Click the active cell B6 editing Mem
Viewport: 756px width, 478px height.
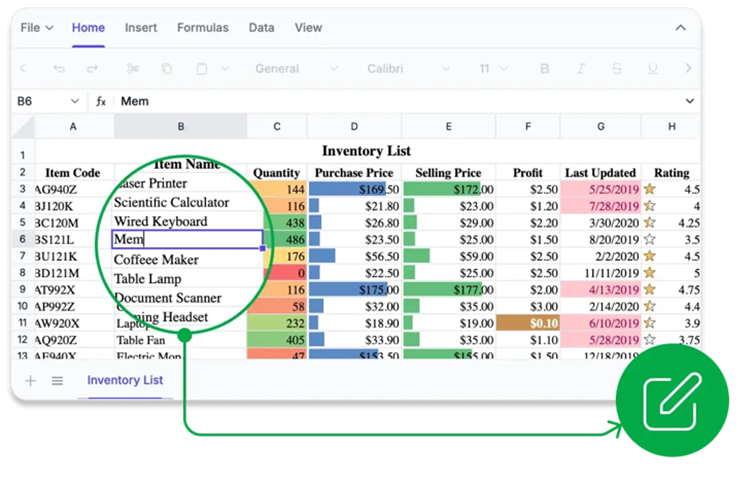[188, 240]
